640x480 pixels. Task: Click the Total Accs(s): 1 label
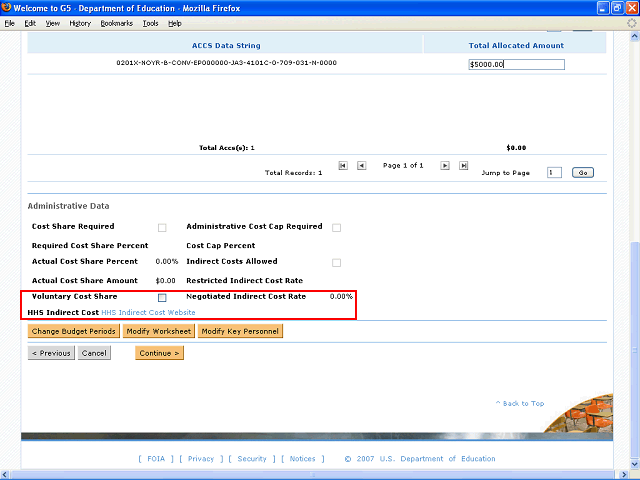[227, 148]
